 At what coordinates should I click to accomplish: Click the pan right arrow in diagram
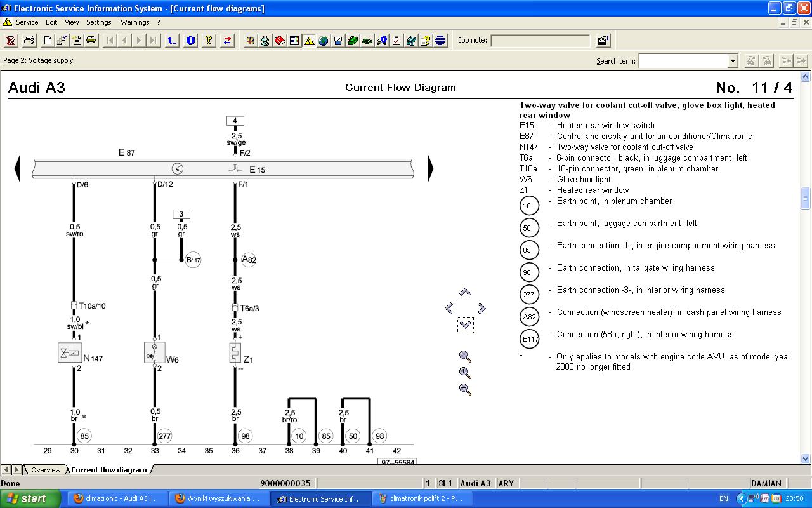tap(481, 308)
